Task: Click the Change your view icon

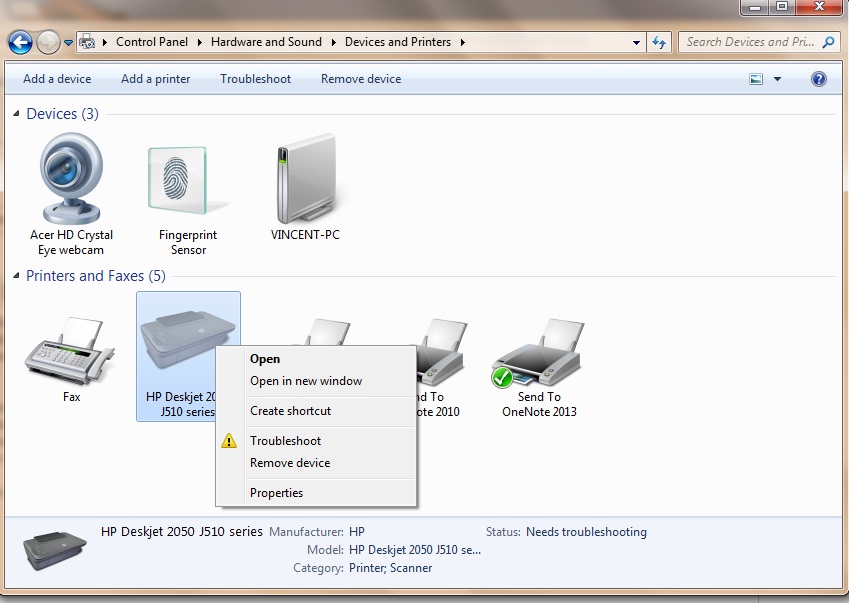Action: tap(756, 79)
